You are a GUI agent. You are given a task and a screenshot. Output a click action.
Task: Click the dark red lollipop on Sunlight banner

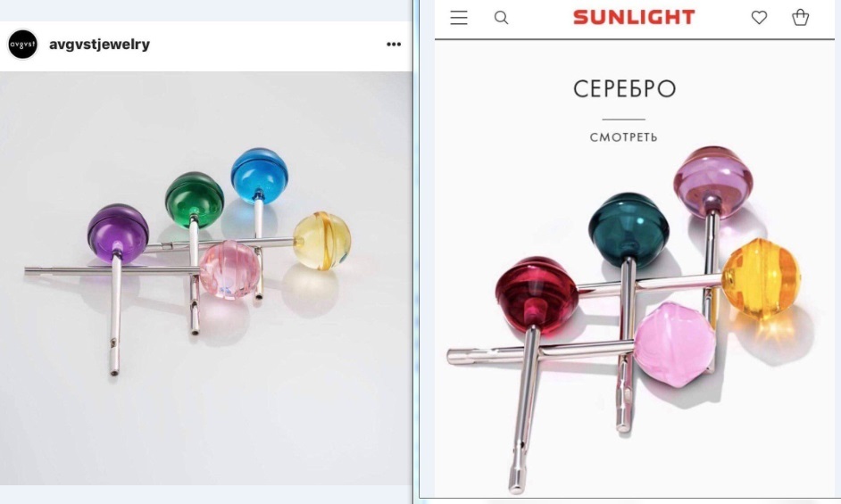point(537,296)
